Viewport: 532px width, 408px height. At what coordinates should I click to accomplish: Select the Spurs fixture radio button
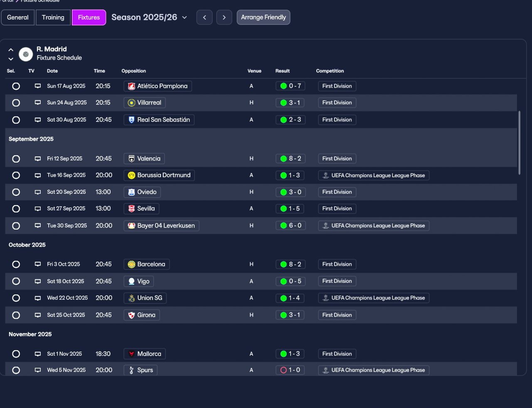click(16, 370)
